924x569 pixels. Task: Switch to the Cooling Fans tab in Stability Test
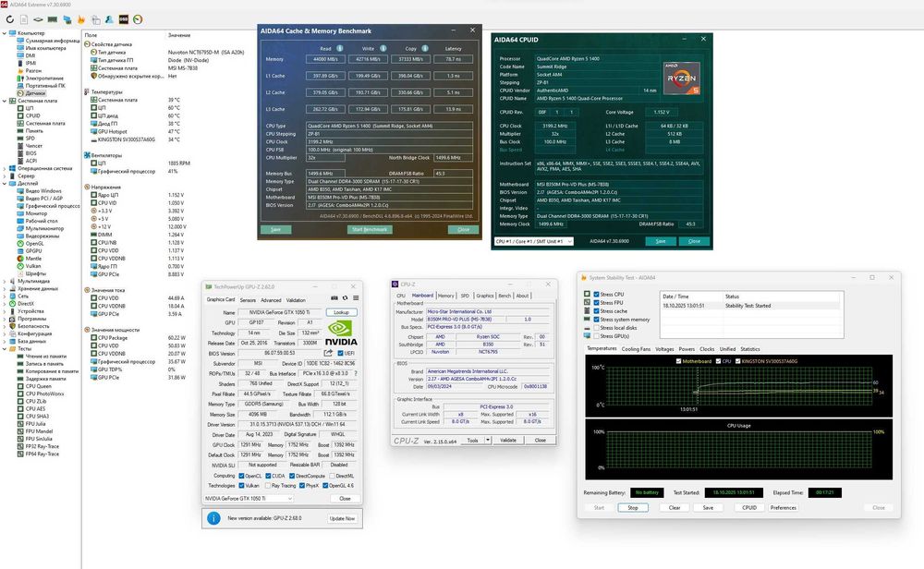[x=636, y=349]
